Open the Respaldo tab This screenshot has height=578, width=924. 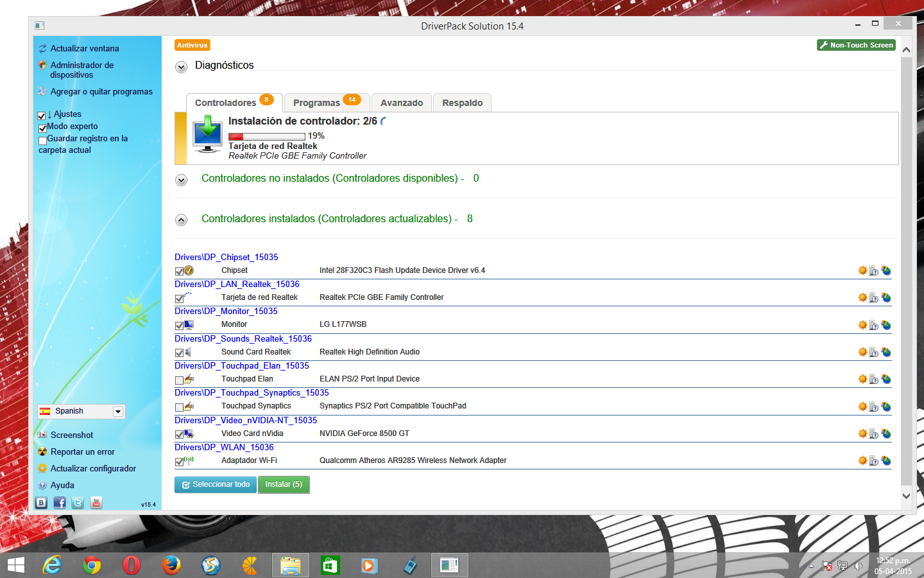pos(463,103)
